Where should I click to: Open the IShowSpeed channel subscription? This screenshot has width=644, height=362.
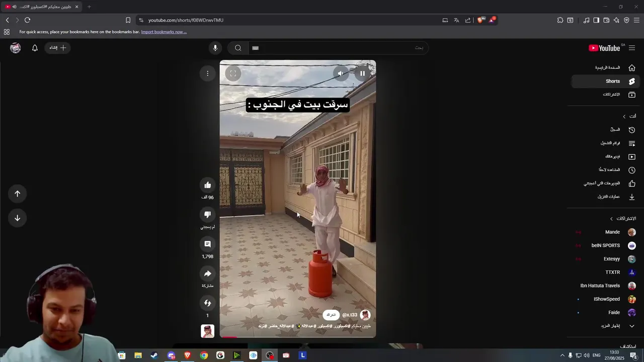(x=606, y=299)
